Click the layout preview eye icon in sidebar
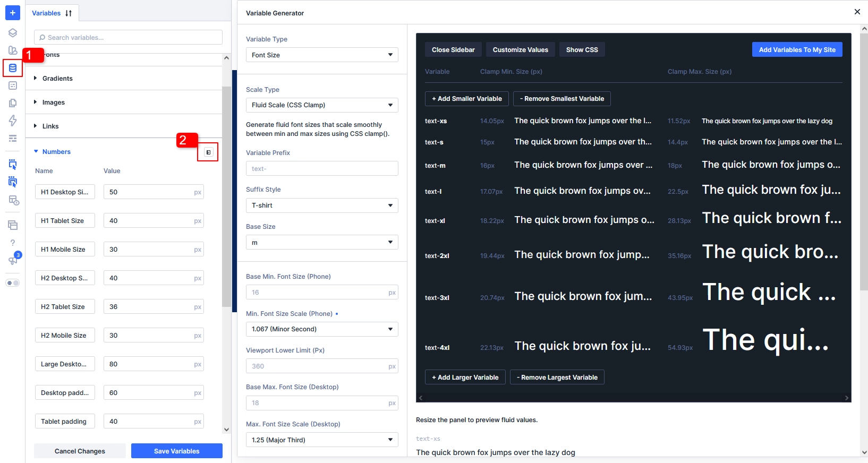The image size is (868, 463). pyautogui.click(x=13, y=200)
